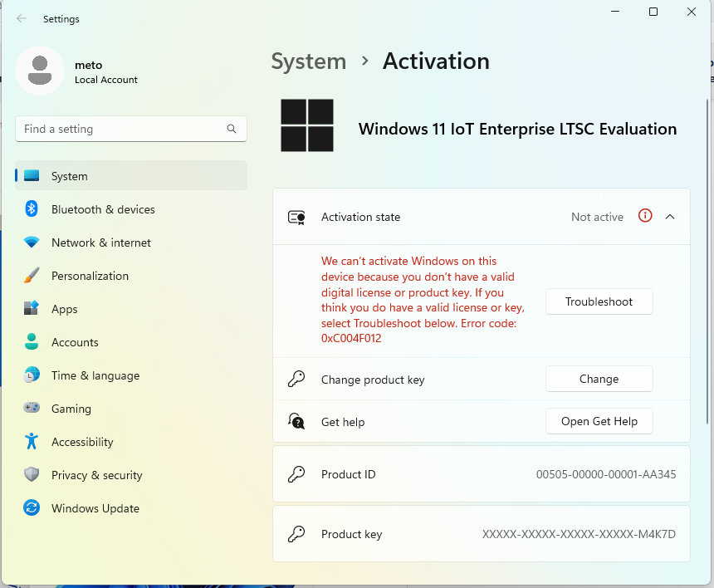Click the error code 0xC004F012 text
Screen dimensions: 714x588
351,338
